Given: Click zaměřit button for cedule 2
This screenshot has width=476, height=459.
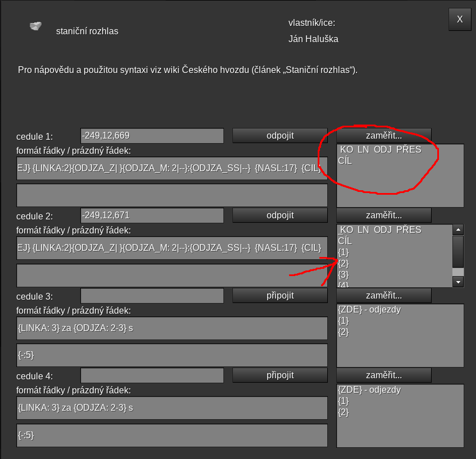Looking at the screenshot, I should [384, 215].
